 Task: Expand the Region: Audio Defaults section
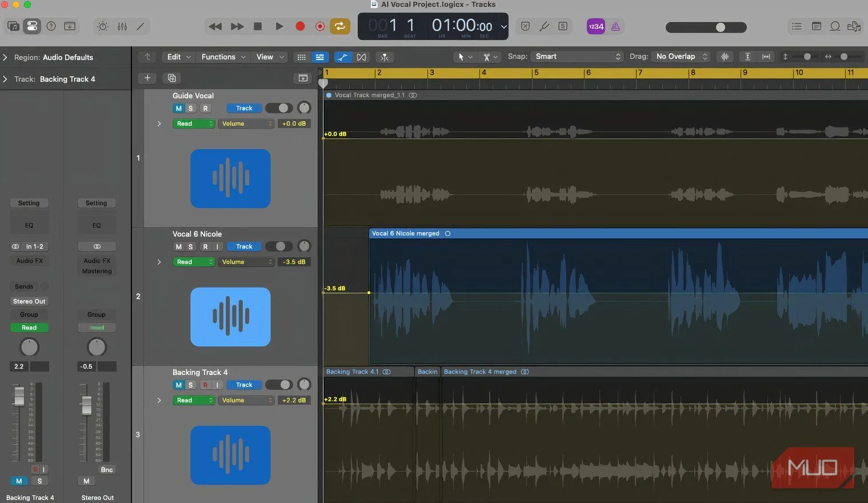pos(5,57)
